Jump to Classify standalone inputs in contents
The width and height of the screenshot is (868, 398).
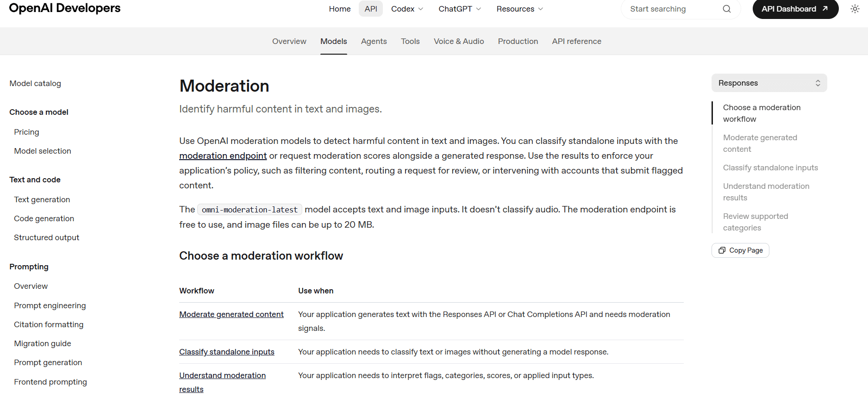point(771,168)
